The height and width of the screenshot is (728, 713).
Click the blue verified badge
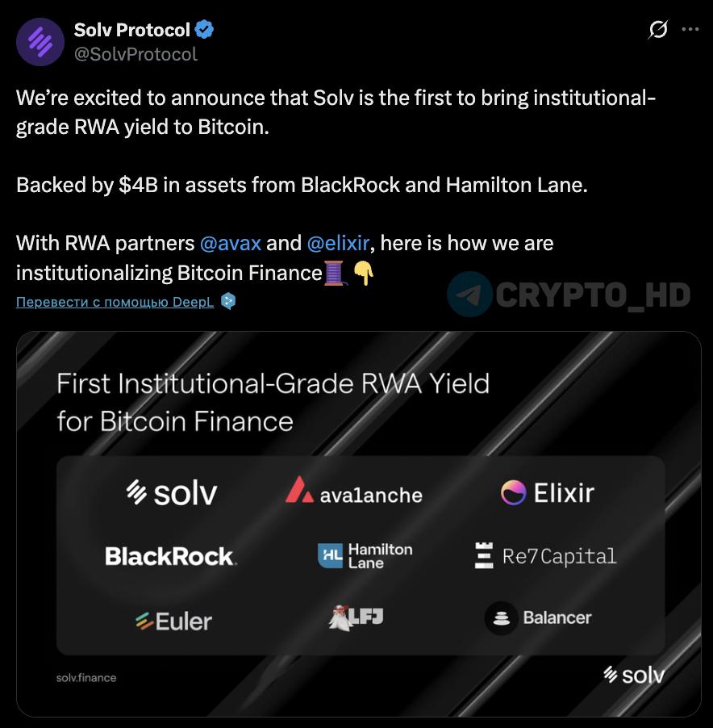pyautogui.click(x=204, y=30)
